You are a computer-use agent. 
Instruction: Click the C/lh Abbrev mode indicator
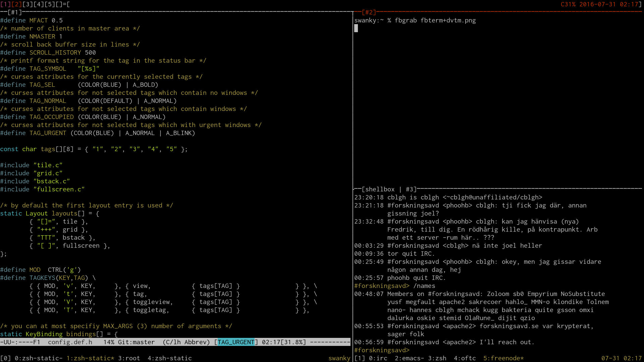tap(186, 342)
